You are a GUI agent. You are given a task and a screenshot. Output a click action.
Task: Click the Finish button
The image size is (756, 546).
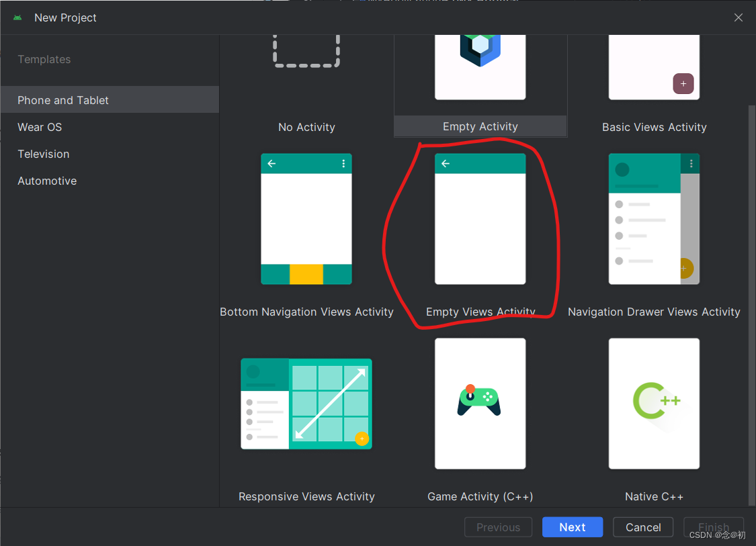click(714, 527)
